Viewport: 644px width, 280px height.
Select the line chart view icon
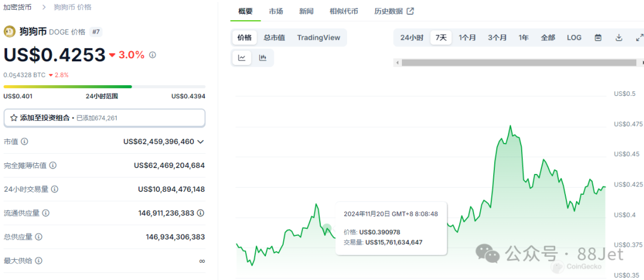pyautogui.click(x=242, y=57)
